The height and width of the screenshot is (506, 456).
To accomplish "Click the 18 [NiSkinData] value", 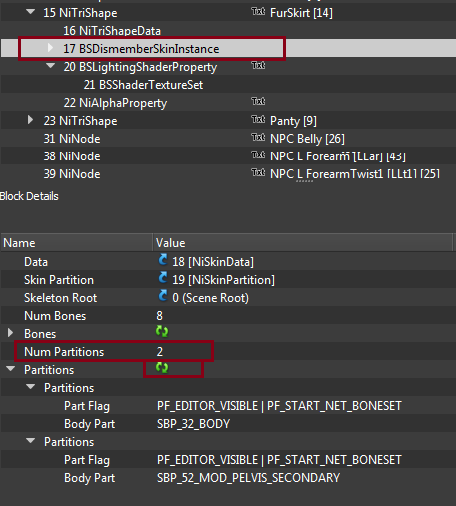I will (x=213, y=262).
